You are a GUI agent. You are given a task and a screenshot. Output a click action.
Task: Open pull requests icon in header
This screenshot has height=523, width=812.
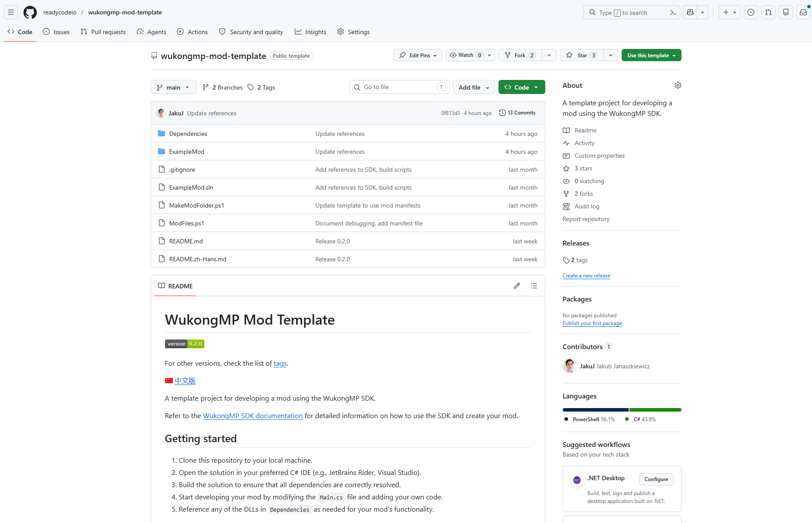[x=768, y=12]
